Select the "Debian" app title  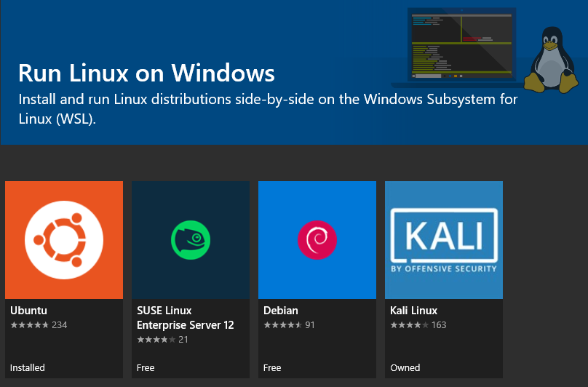click(281, 311)
